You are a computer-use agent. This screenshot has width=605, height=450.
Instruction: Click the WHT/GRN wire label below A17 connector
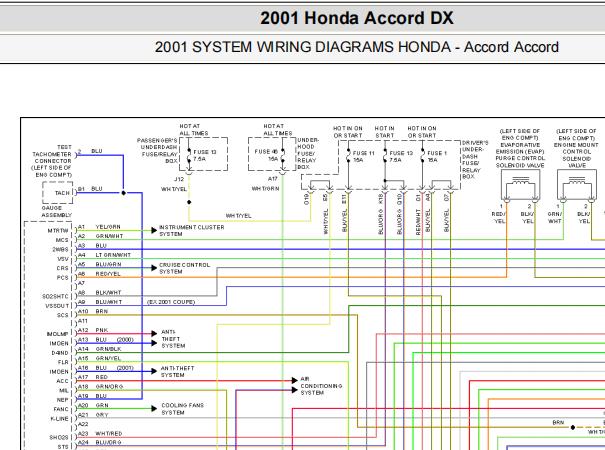[265, 189]
